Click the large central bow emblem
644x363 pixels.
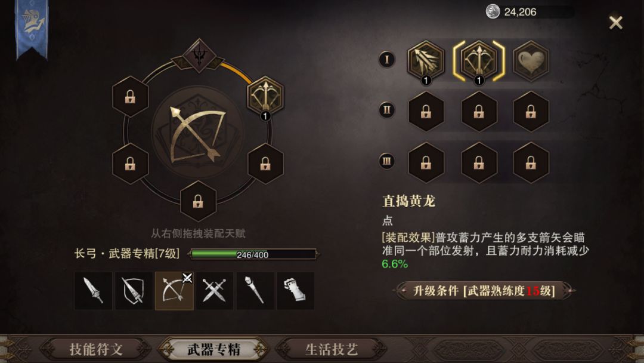pos(197,133)
